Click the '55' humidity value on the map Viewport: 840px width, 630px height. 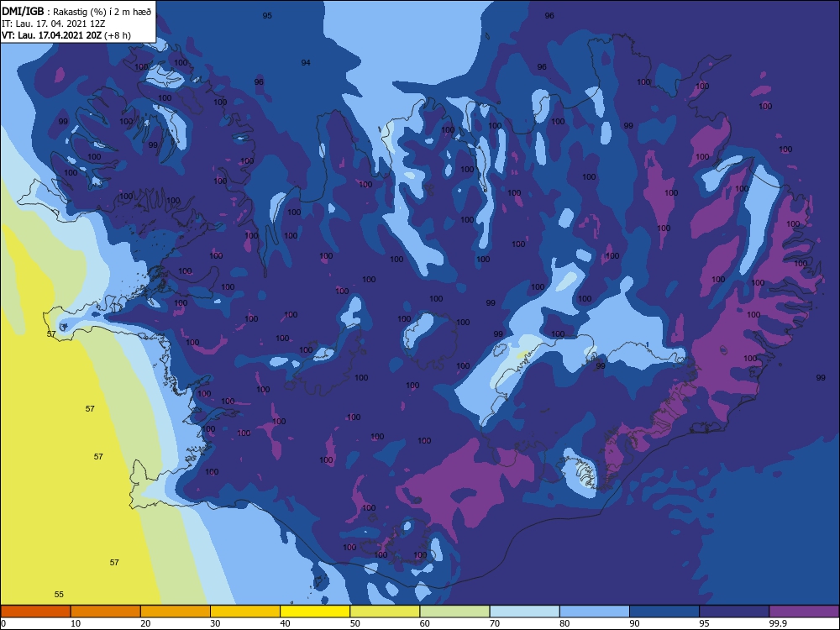[59, 594]
